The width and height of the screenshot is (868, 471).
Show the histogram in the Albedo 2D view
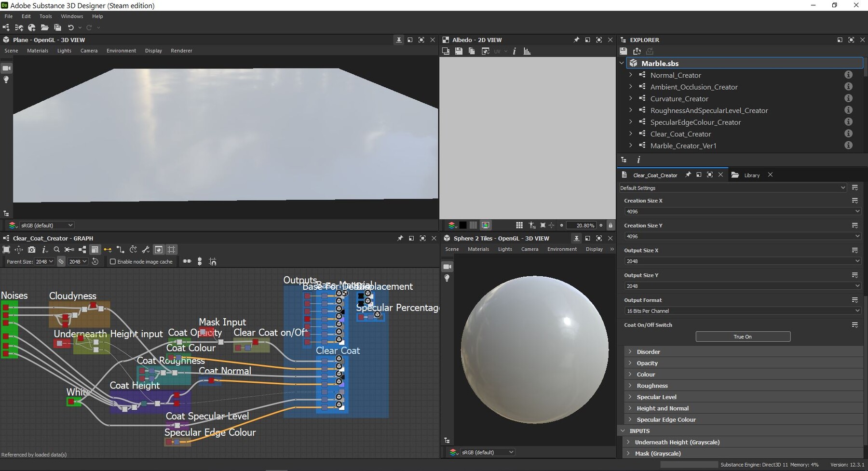pos(527,51)
